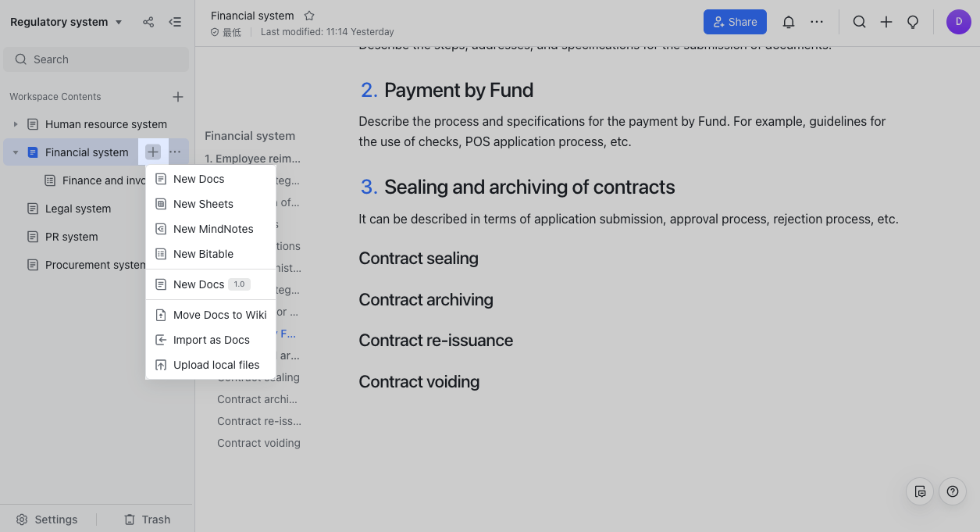Click the search magnifier in top bar
980x532 pixels.
click(859, 22)
